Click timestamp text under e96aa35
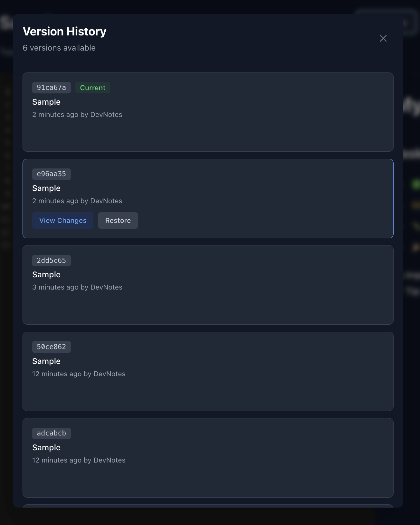420x525 pixels. coord(77,201)
